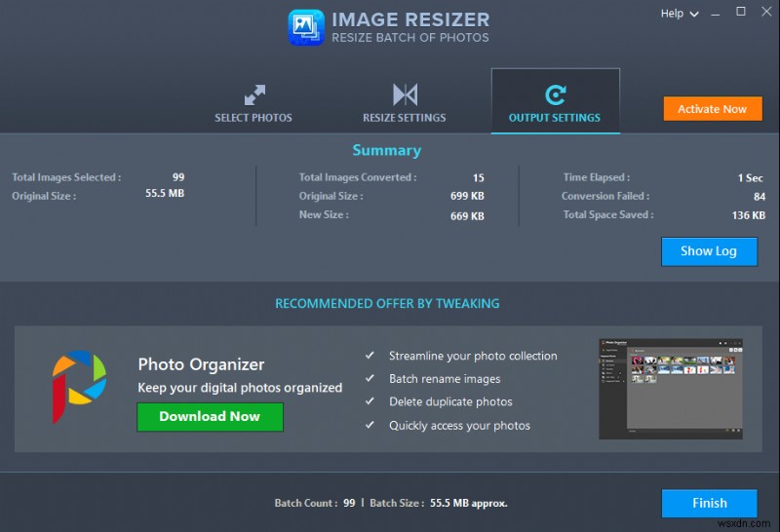Click the Activate Now button

coord(713,109)
